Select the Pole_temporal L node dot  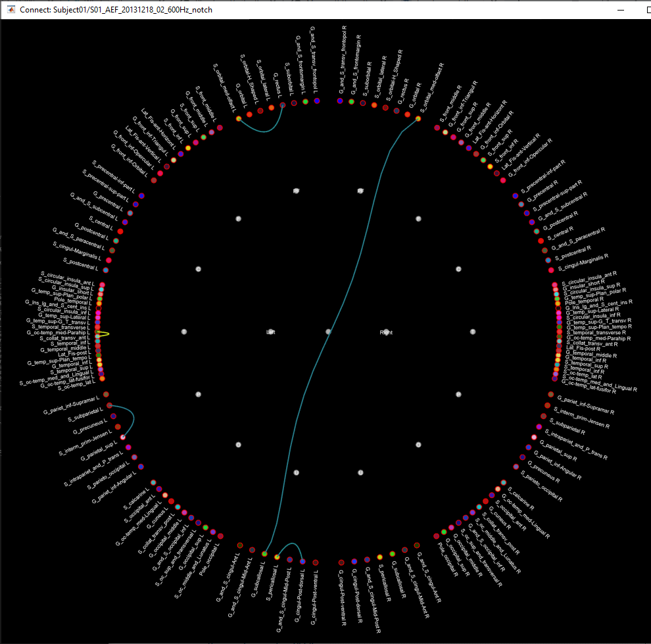[99, 303]
